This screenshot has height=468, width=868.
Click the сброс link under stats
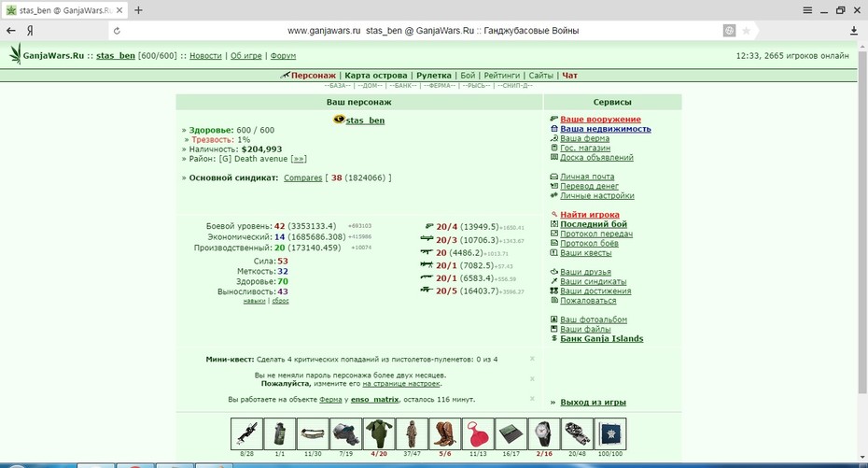[x=280, y=301]
